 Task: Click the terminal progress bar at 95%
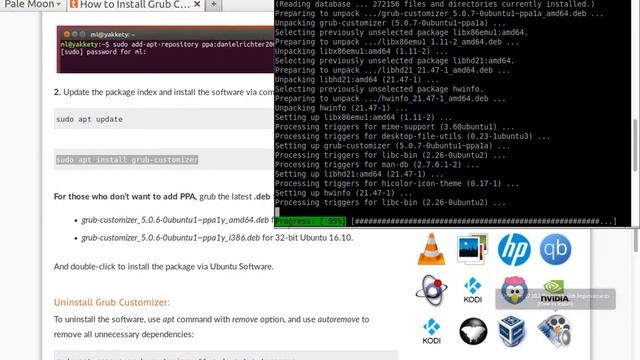tap(446, 221)
